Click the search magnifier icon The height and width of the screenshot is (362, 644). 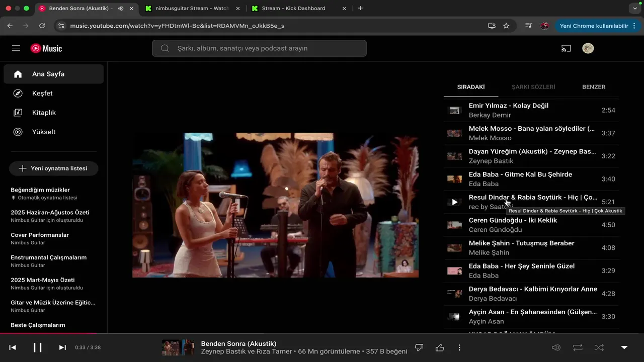[x=165, y=48]
